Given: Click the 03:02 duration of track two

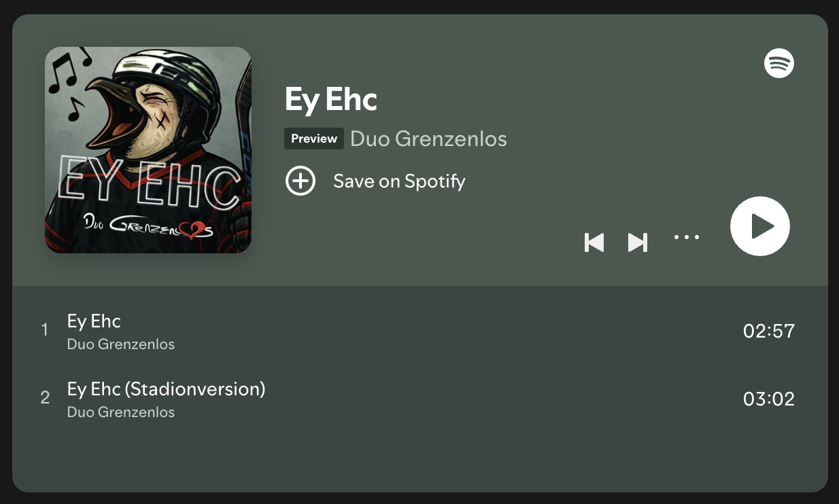Looking at the screenshot, I should (x=769, y=399).
